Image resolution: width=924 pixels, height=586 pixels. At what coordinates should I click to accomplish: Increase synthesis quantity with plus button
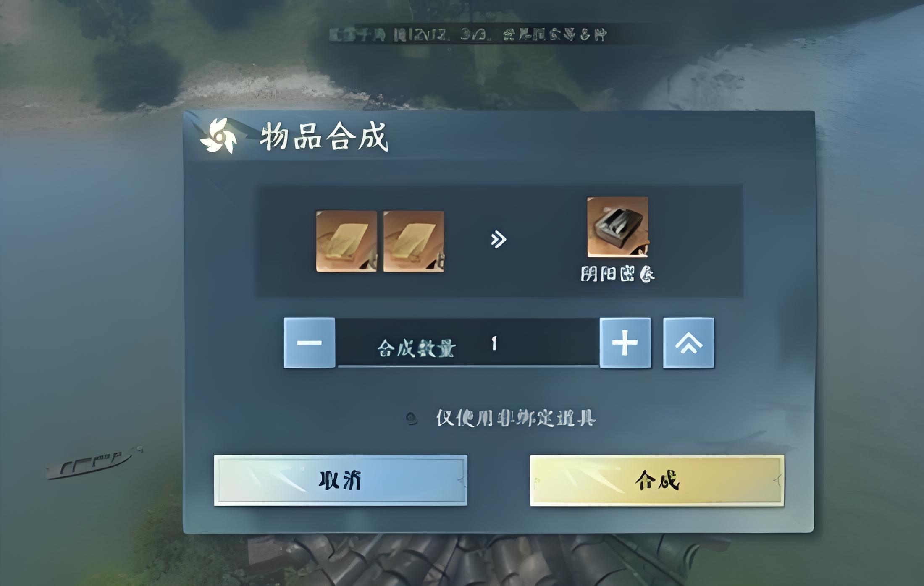tap(625, 343)
